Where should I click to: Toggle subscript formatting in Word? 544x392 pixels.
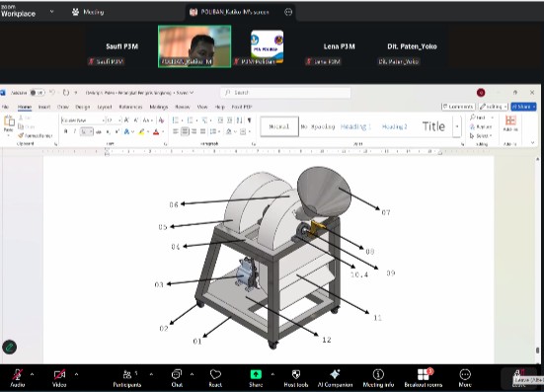[109, 132]
